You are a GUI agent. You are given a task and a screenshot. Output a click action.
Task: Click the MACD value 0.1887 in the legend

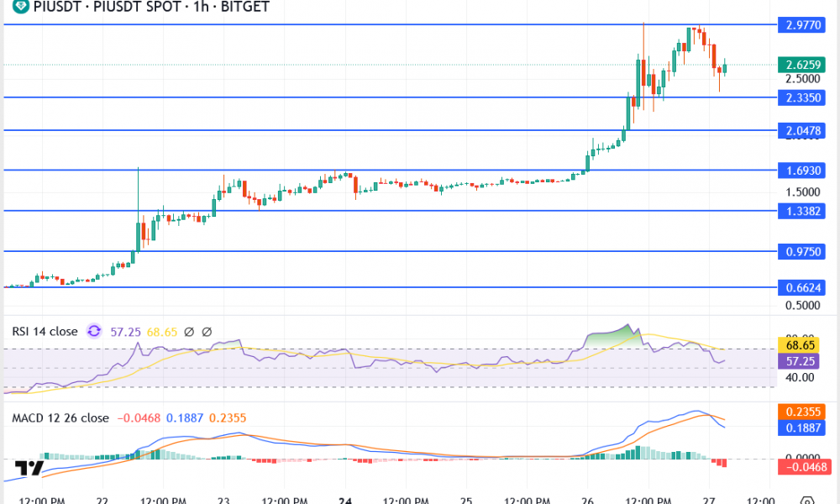(x=184, y=417)
